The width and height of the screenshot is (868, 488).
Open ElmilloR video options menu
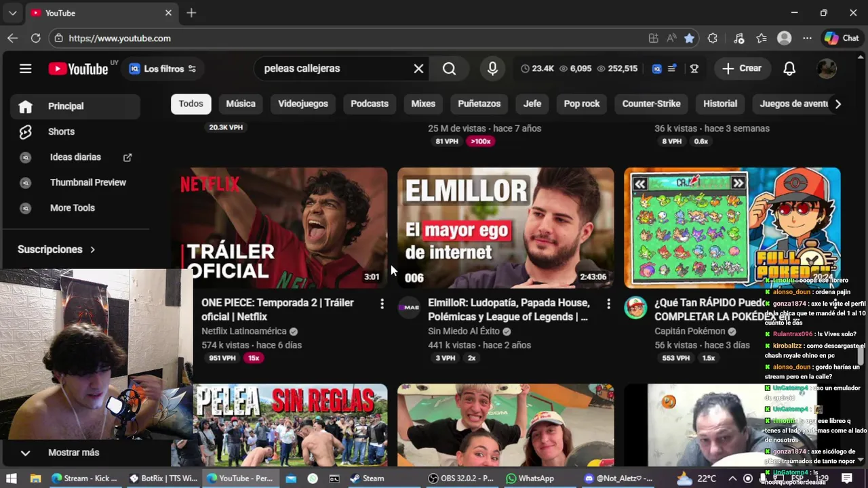pyautogui.click(x=608, y=304)
